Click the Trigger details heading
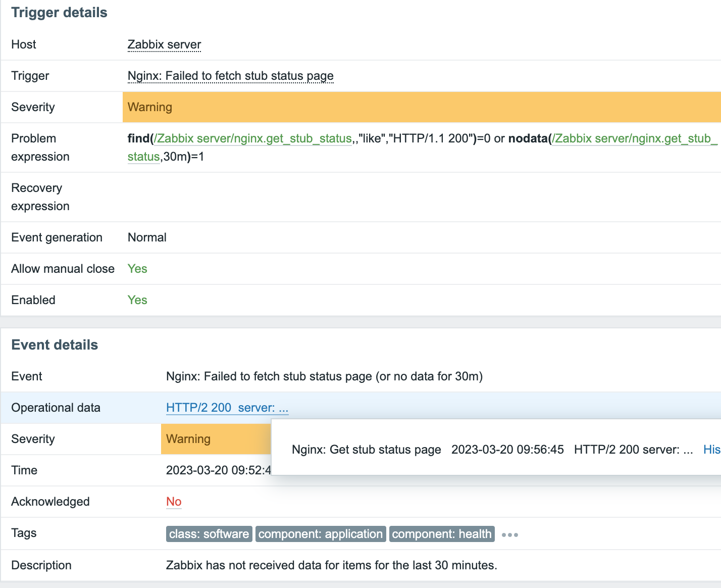This screenshot has width=721, height=588. click(x=59, y=13)
